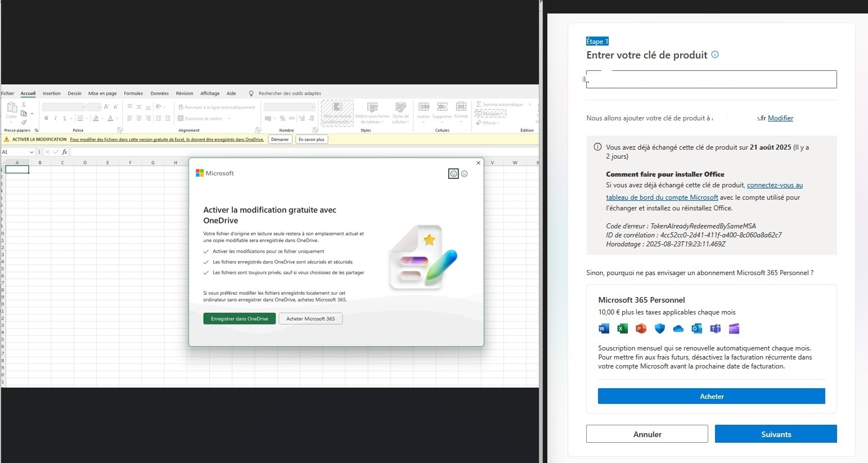
Task: Click the text orientation icon
Action: coord(159,106)
